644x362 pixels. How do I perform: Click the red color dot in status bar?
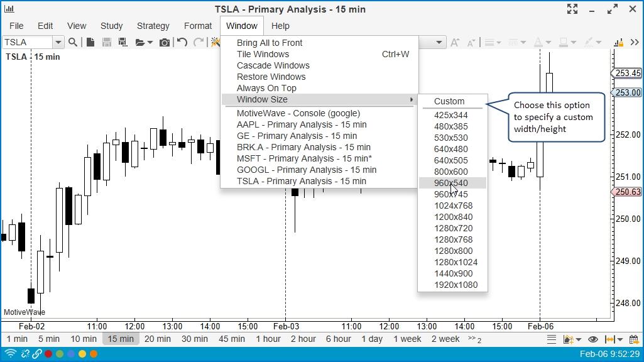(x=48, y=354)
